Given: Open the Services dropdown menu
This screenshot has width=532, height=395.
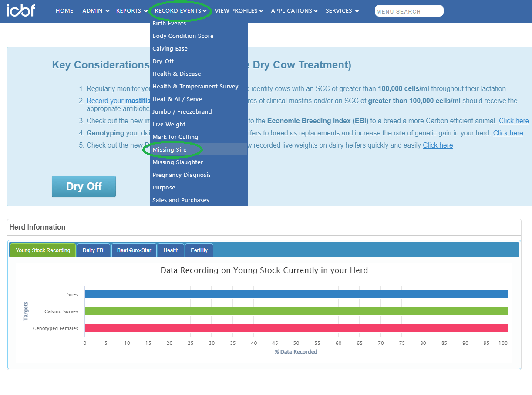Looking at the screenshot, I should click(342, 11).
